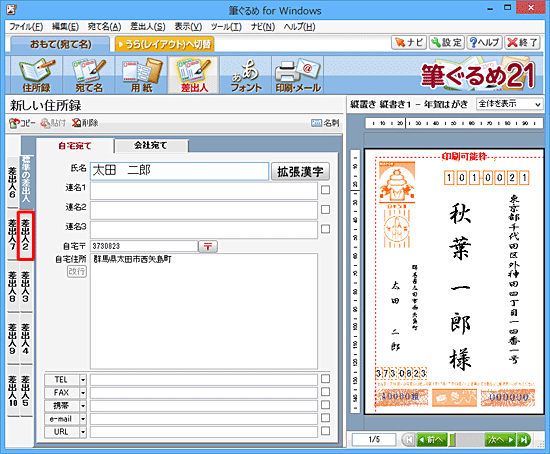Click the 自宅〒 postal code field
This screenshot has height=454, width=550.
point(144,246)
